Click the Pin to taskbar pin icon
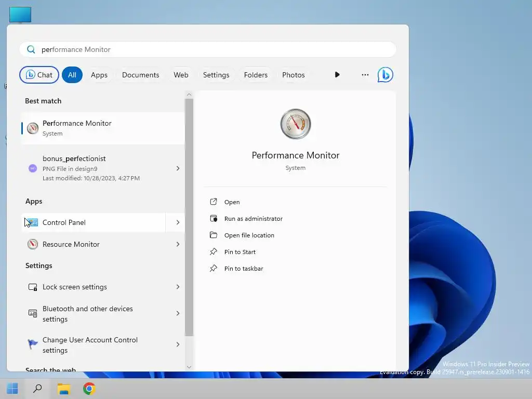The width and height of the screenshot is (532, 399). tap(214, 269)
